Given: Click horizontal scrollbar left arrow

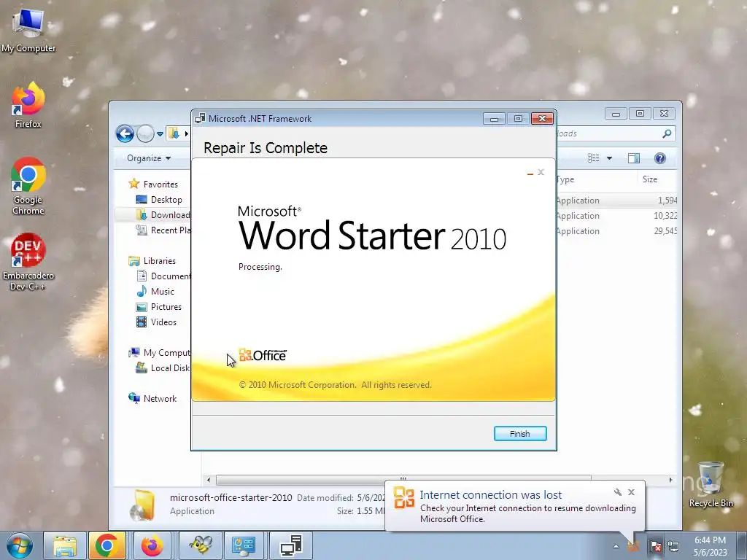Looking at the screenshot, I should 208,480.
